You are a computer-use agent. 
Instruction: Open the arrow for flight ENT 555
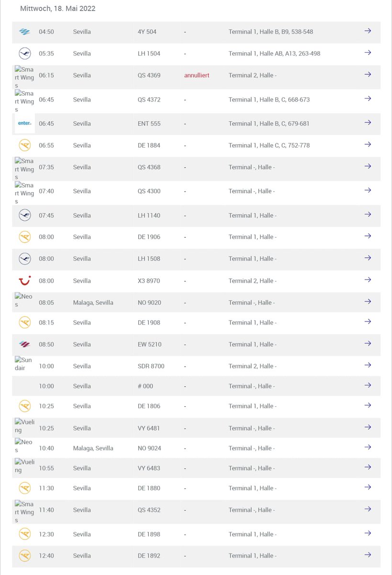click(368, 123)
